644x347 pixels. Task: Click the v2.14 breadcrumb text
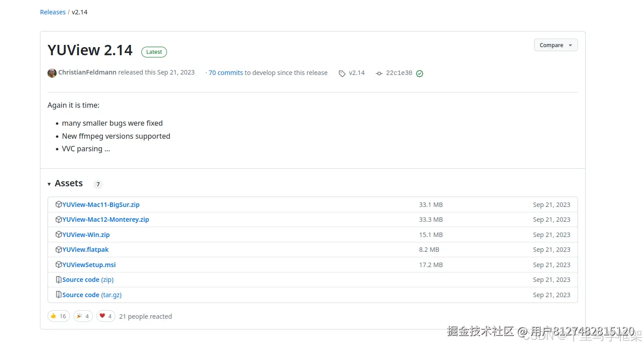[80, 12]
